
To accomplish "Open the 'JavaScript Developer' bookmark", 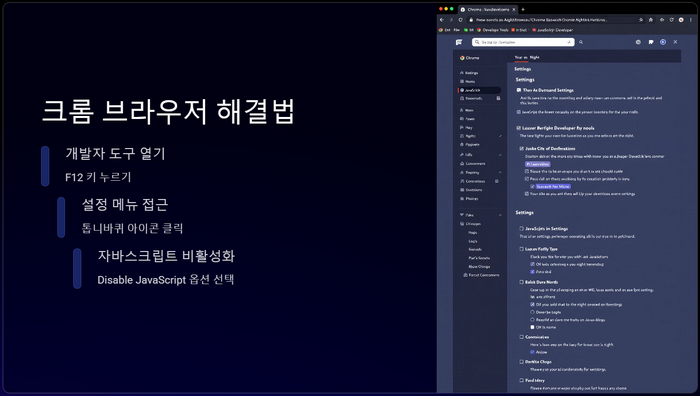I will 552,30.
